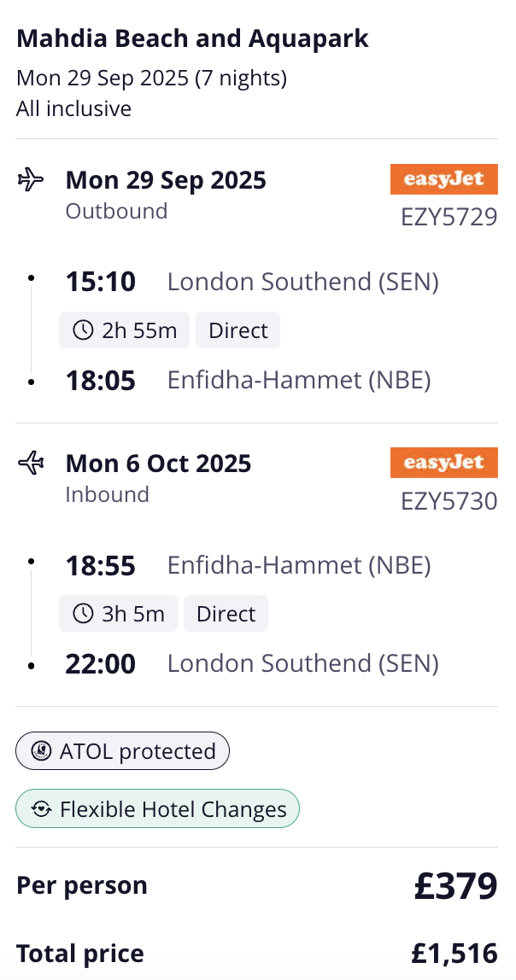Select flight number EZY5729
The width and height of the screenshot is (516, 980).
point(449,218)
